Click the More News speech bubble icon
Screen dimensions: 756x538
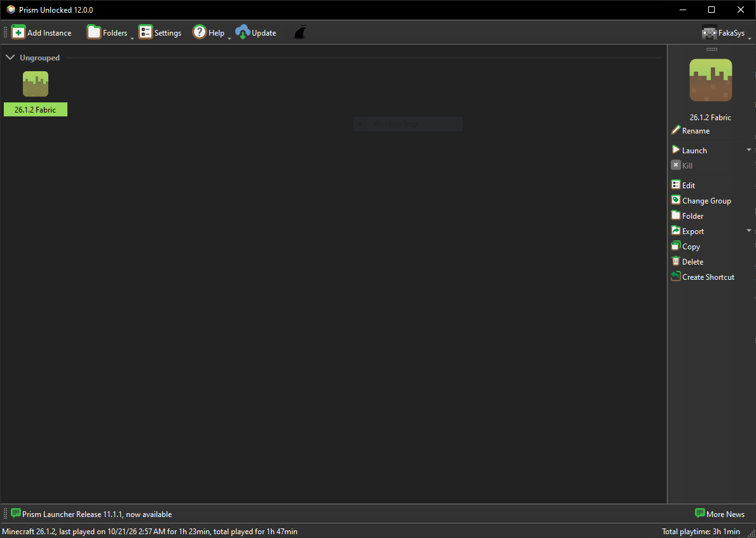coord(700,513)
